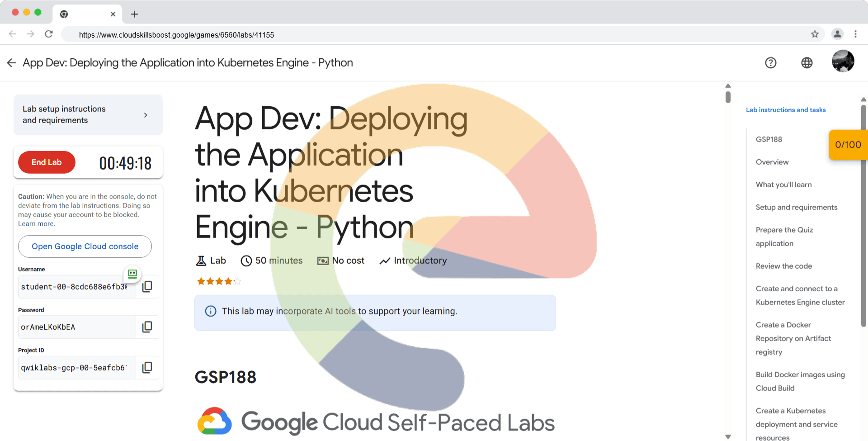868x441 pixels.
Task: Click the 0/100 score badge
Action: 848,145
